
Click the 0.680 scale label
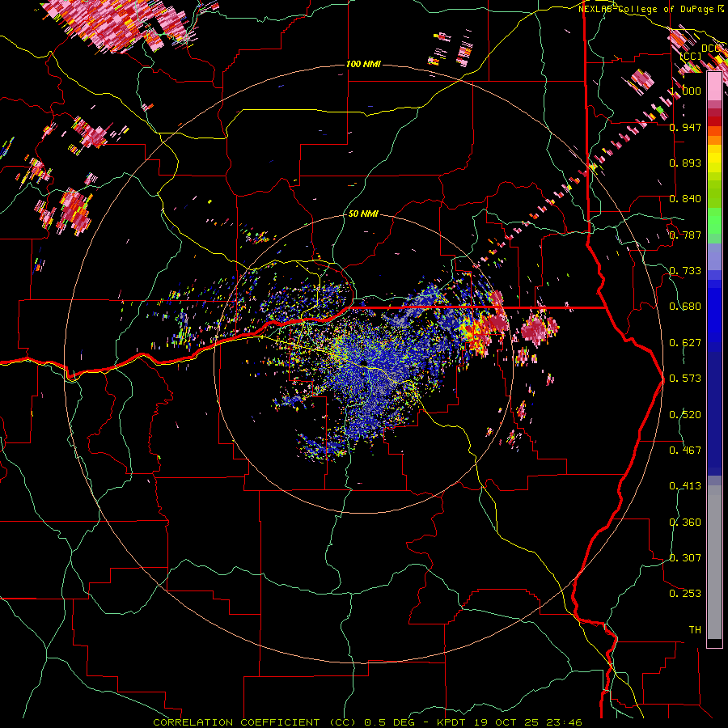coord(685,307)
